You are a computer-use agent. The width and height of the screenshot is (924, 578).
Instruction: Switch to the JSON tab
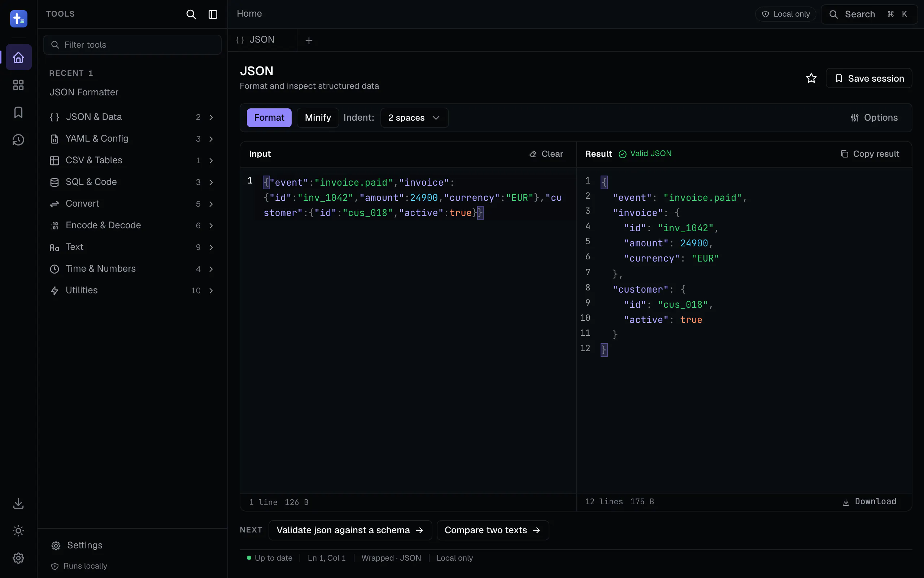[x=262, y=40]
